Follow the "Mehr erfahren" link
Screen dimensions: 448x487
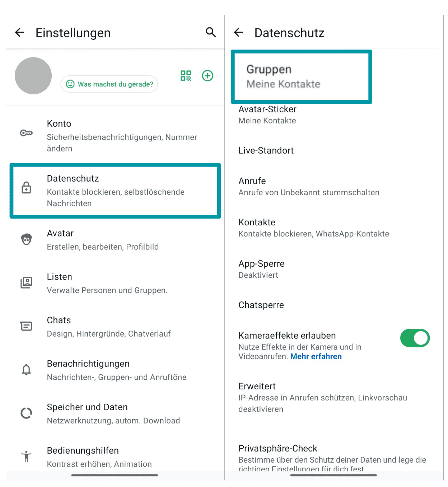pyautogui.click(x=316, y=356)
